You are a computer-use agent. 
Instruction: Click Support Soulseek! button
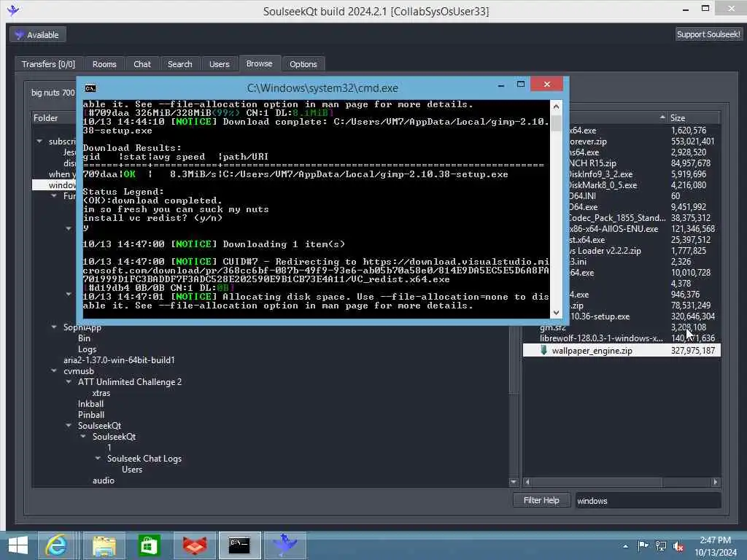[x=708, y=34]
